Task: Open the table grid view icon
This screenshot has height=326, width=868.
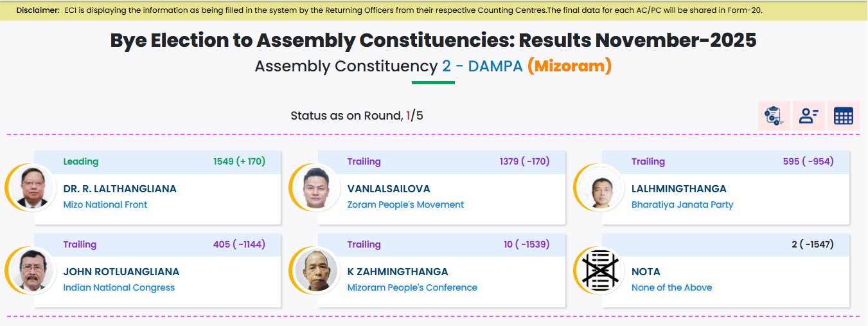Action: click(x=843, y=116)
